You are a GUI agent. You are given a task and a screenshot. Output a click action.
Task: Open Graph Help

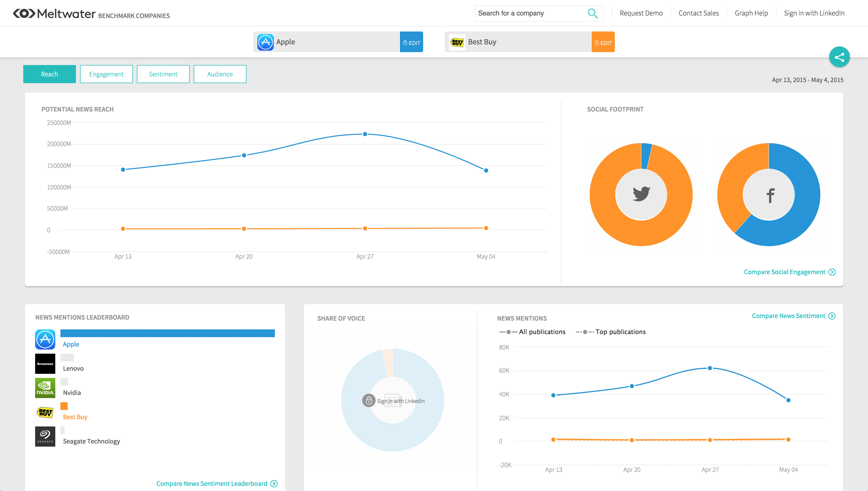[x=751, y=13]
